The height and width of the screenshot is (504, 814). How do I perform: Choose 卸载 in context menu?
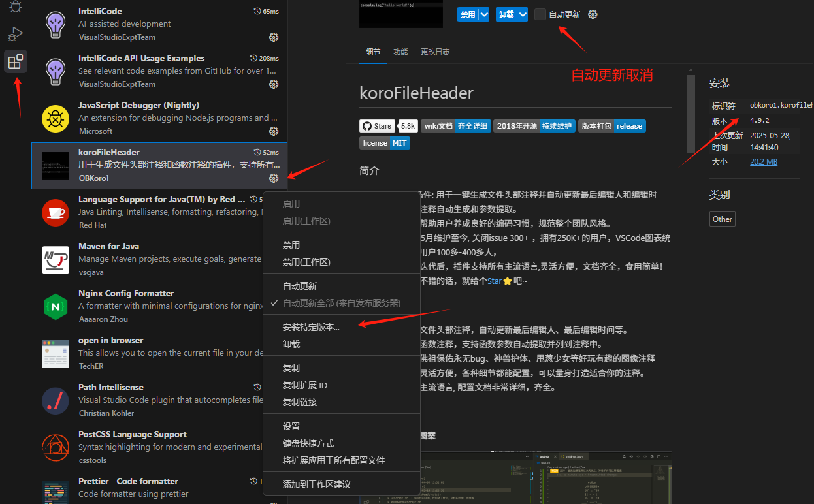tap(341, 344)
